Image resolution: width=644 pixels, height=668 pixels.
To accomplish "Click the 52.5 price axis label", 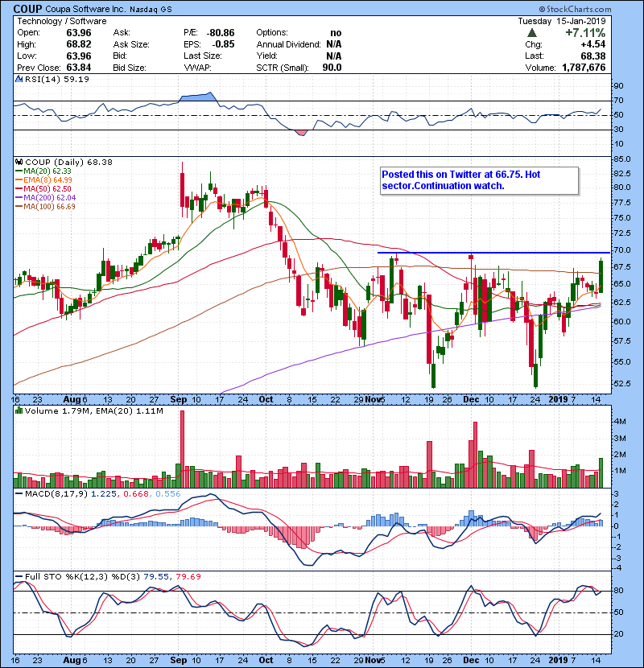I will click(x=621, y=383).
